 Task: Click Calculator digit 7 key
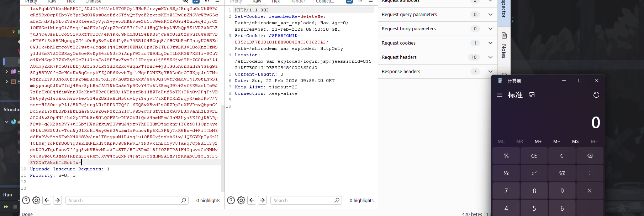tap(506, 191)
